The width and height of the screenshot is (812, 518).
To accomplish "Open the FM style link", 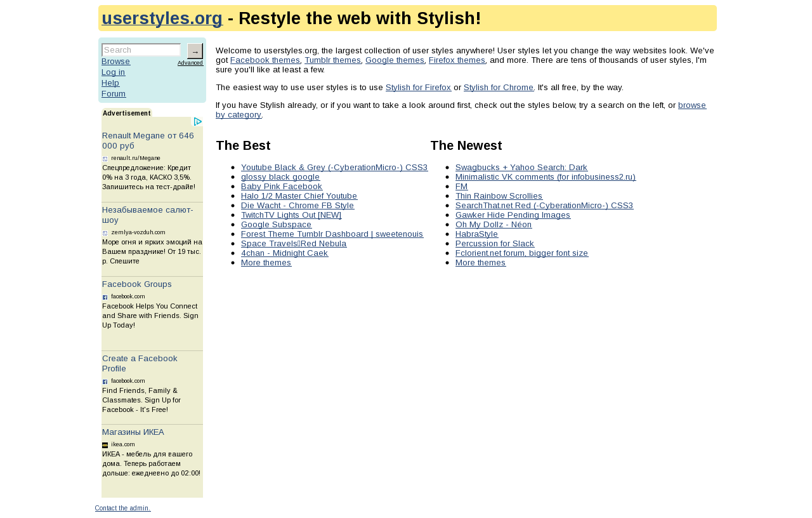I will tap(461, 187).
